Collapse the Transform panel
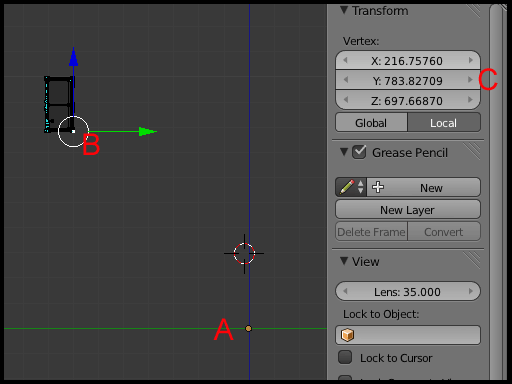Screen dimensions: 512x384 (344, 10)
